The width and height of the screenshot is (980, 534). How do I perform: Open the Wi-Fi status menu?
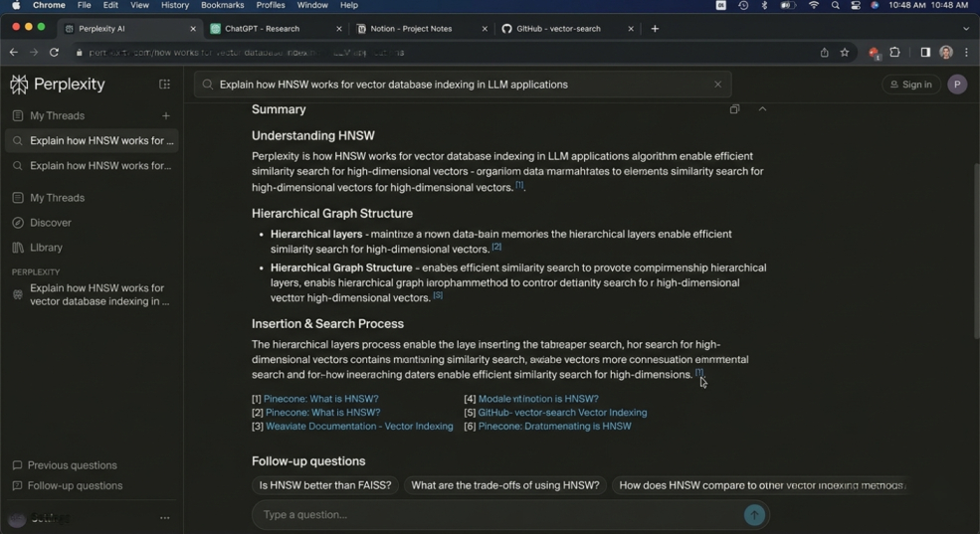(813, 5)
